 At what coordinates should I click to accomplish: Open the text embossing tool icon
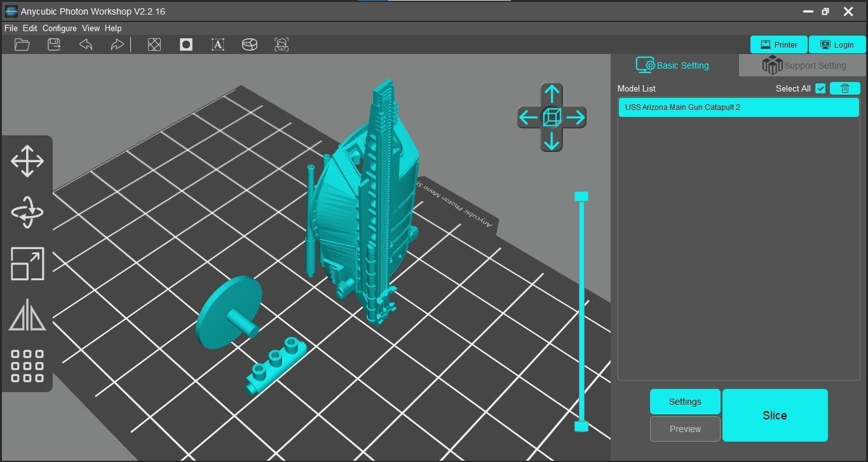(218, 44)
